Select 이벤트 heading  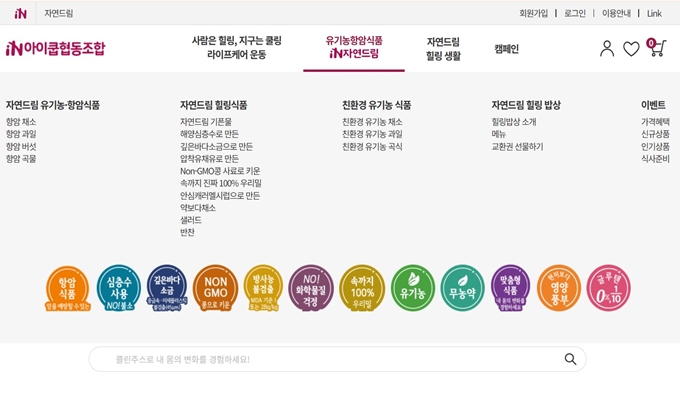[x=653, y=105]
